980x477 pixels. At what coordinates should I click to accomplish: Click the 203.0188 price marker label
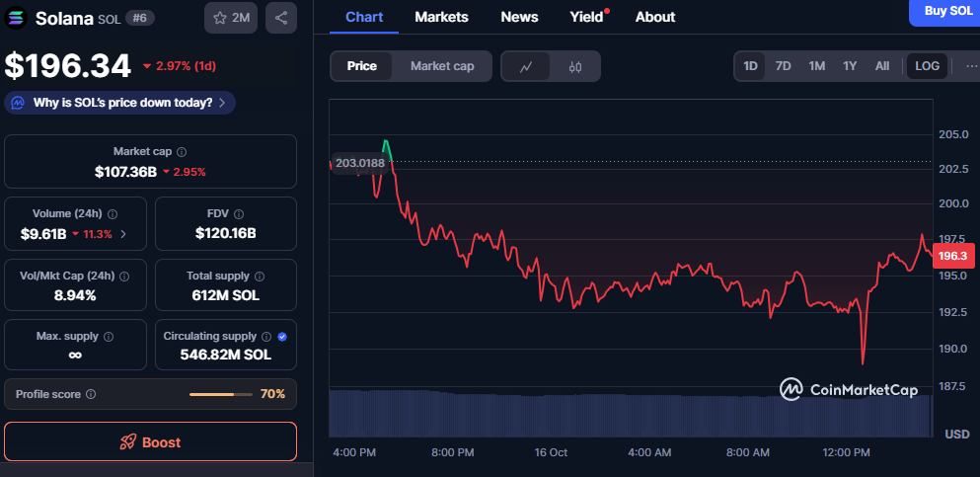pyautogui.click(x=359, y=163)
